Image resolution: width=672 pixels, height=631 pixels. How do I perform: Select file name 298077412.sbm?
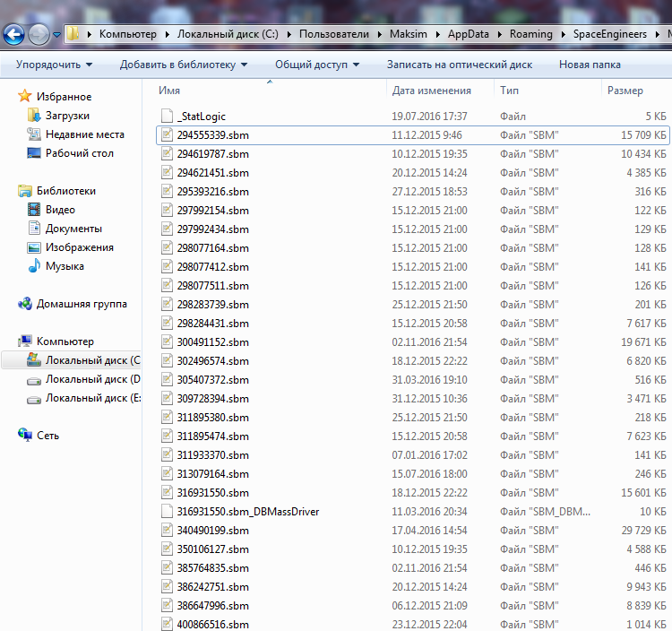click(x=213, y=267)
